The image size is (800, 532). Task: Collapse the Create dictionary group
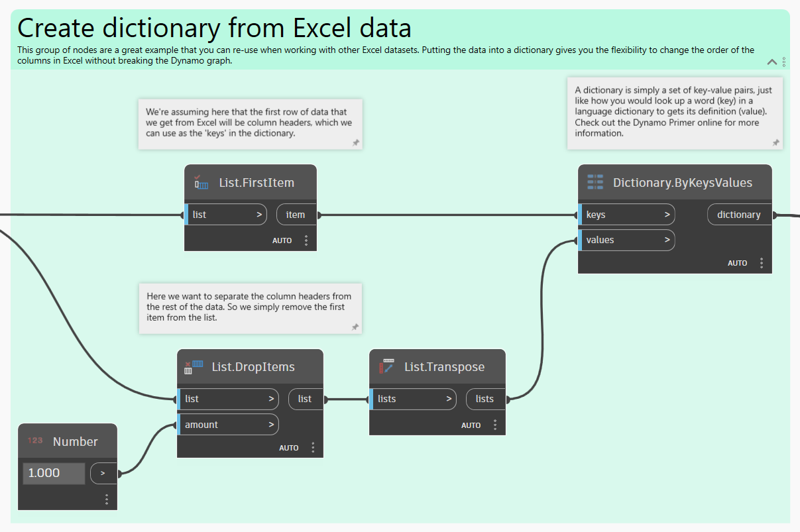click(772, 62)
